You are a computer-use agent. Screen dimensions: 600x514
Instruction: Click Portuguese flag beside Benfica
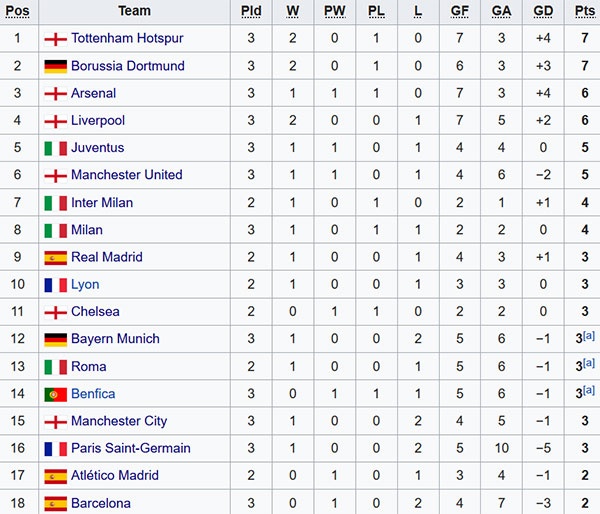55,394
